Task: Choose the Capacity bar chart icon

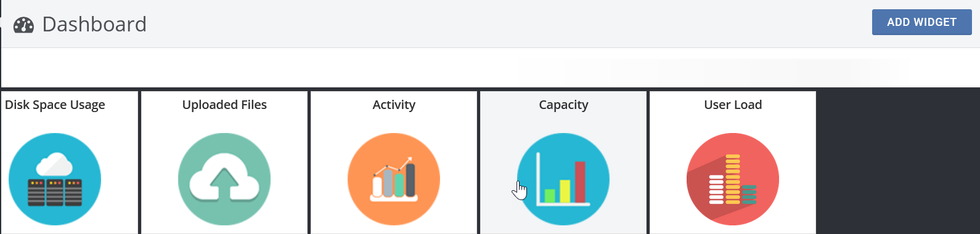Action: (x=563, y=179)
